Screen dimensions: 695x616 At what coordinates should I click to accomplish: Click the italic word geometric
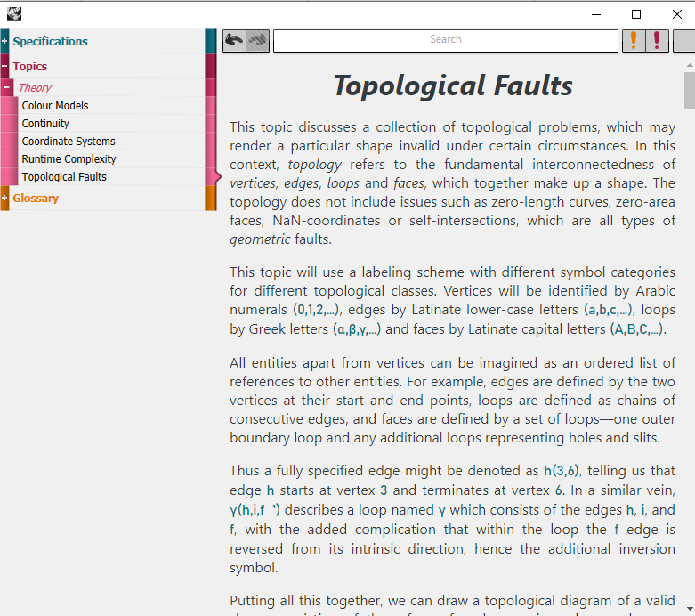(x=260, y=239)
